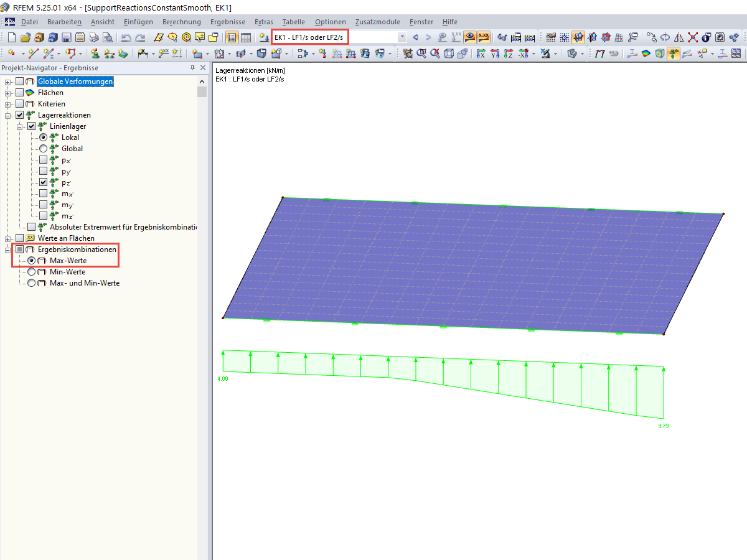
Task: Switch to isometric view cube icon
Action: pos(449,54)
